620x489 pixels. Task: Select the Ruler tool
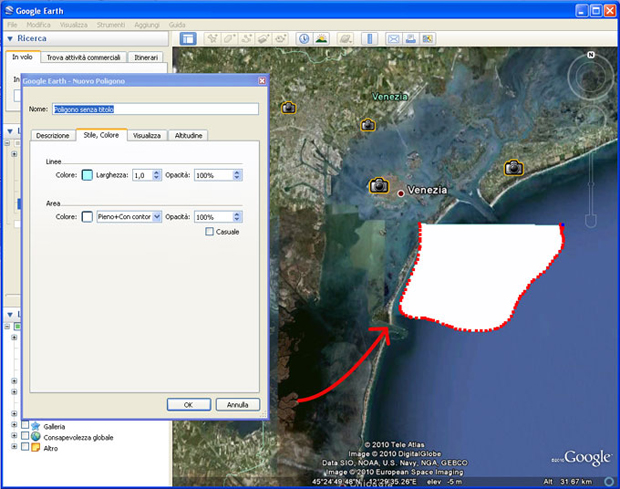click(x=370, y=39)
